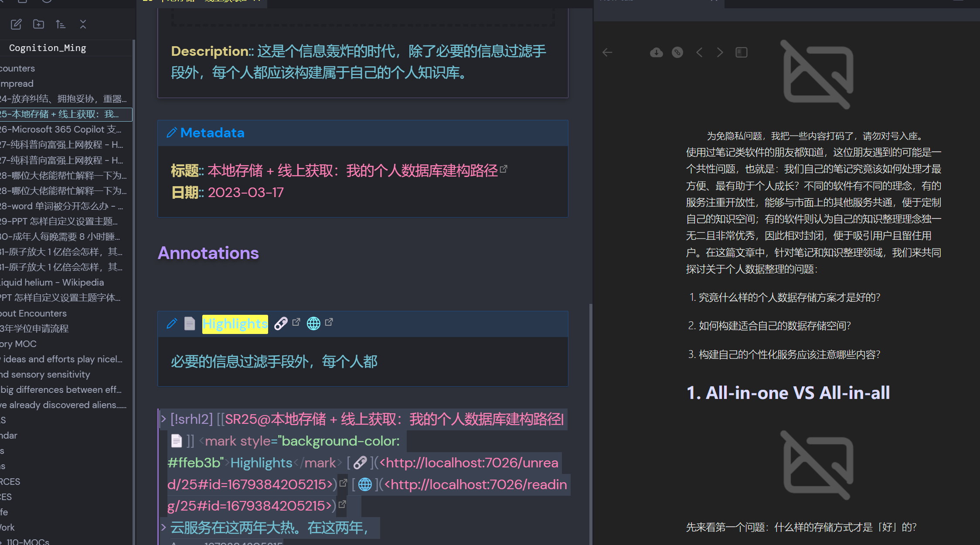Screen dimensions: 980x545
Task: Click the date value 2023-03-17
Action: click(246, 192)
